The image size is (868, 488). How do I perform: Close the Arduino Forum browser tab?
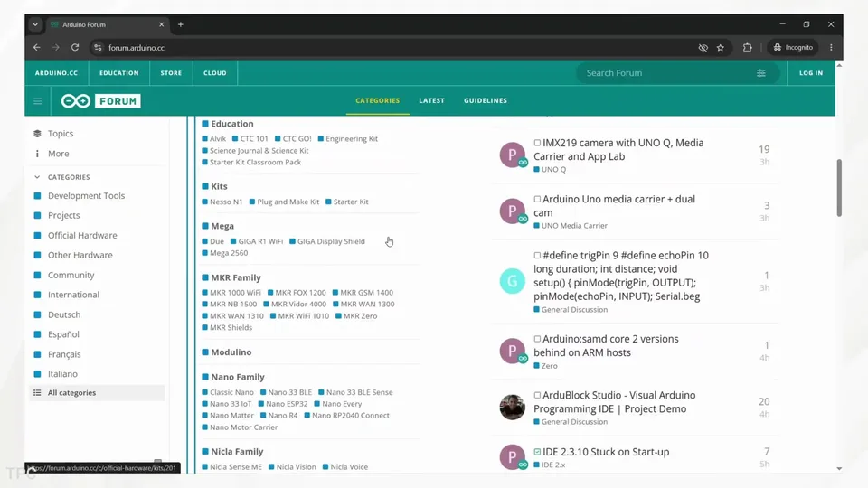[162, 24]
